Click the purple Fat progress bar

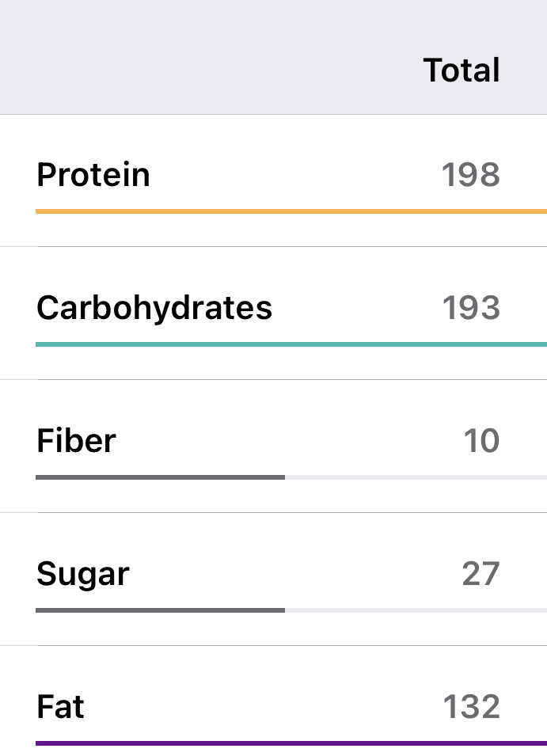(291, 743)
